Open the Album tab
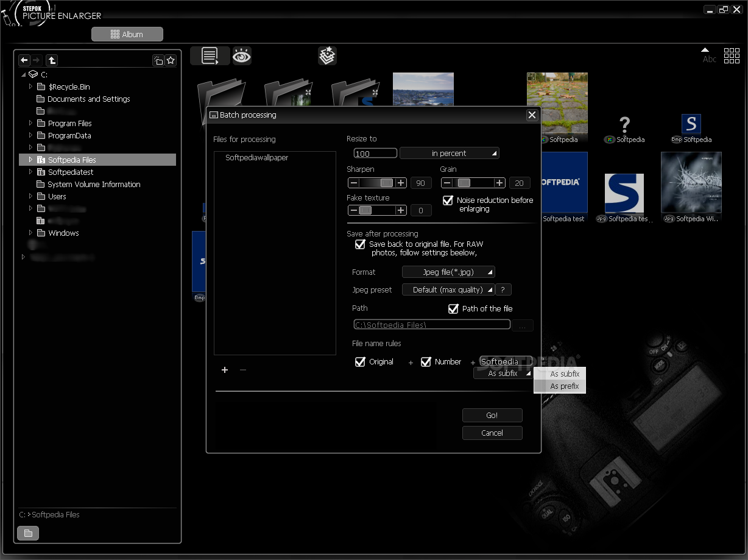This screenshot has height=560, width=748. pyautogui.click(x=127, y=34)
